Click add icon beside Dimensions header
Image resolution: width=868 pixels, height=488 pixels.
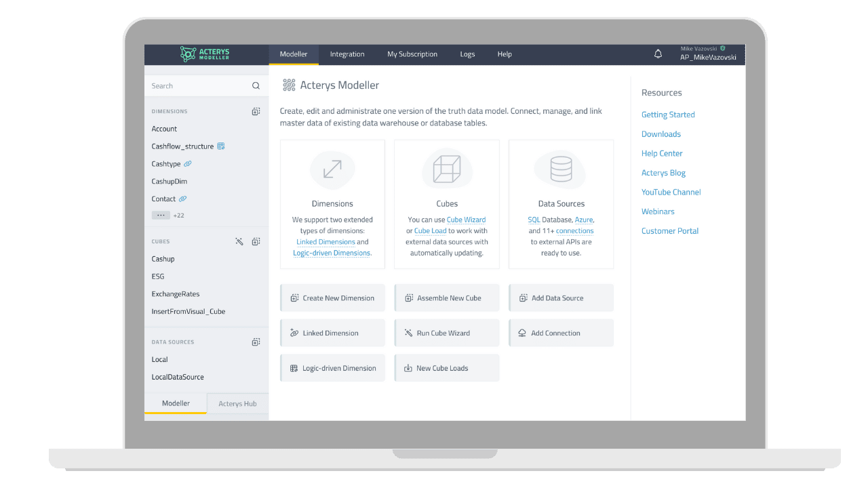coord(256,111)
